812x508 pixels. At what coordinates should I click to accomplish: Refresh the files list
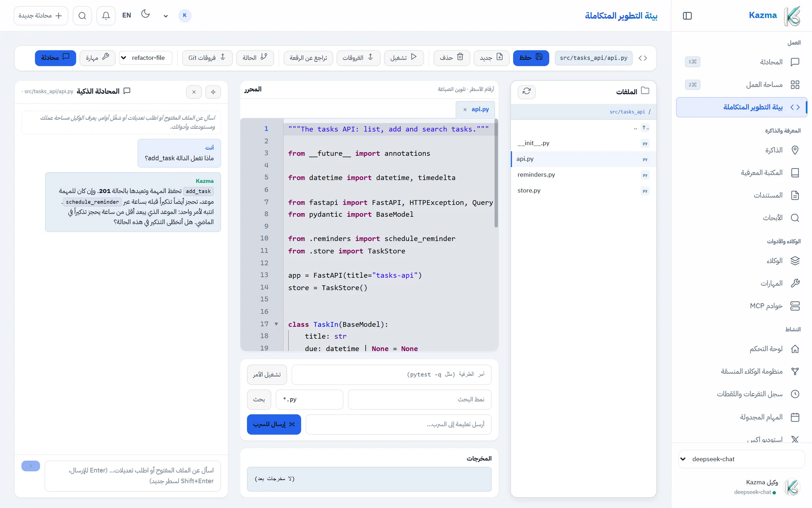[x=527, y=91]
